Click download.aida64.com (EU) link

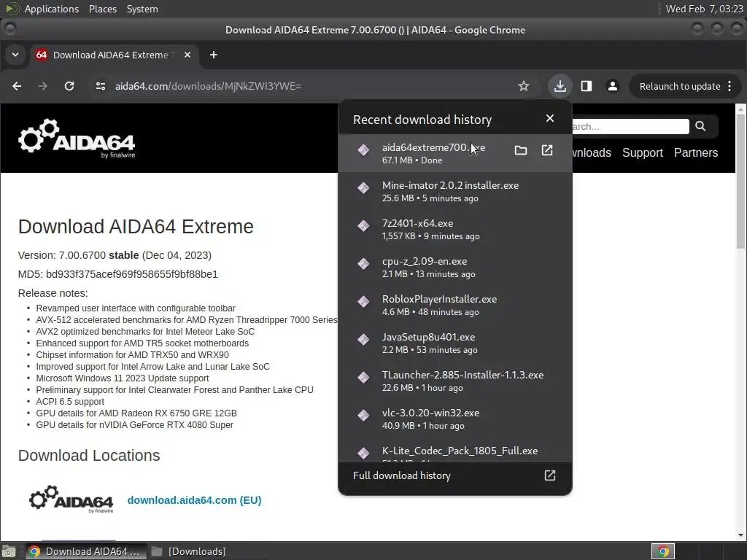point(194,500)
